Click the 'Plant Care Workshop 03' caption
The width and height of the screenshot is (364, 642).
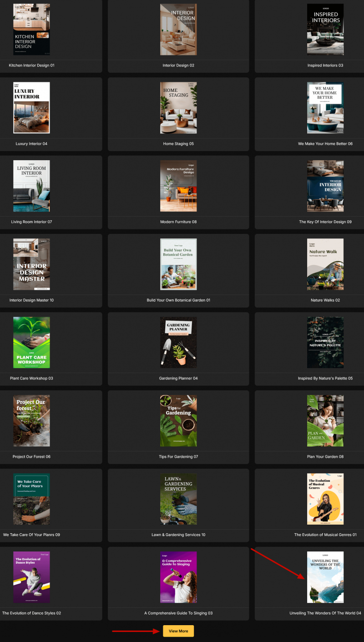tap(31, 379)
